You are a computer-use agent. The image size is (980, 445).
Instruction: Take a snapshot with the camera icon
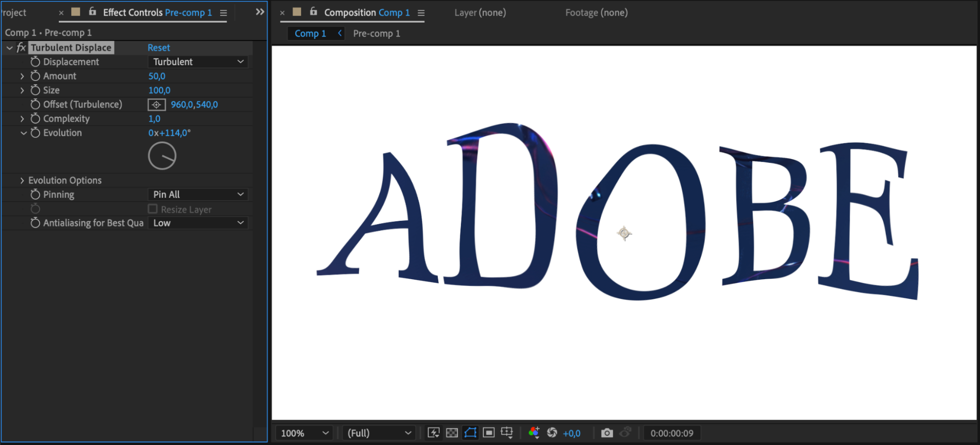click(607, 433)
